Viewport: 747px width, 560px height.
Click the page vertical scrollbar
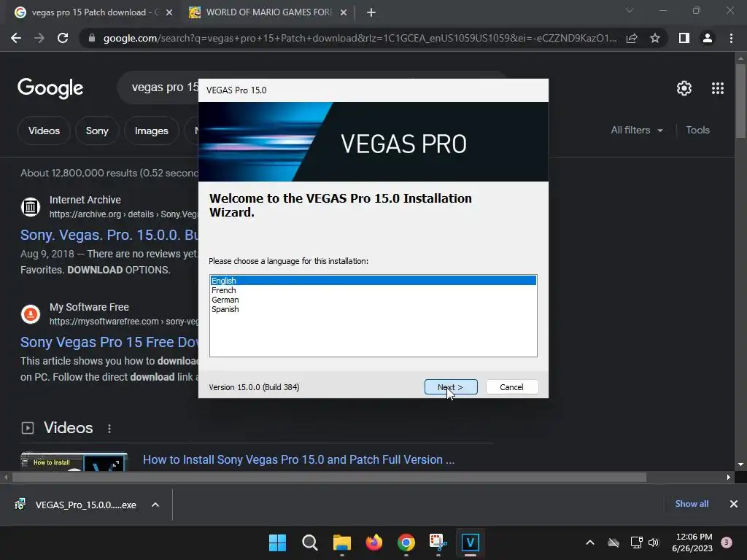coord(740,101)
